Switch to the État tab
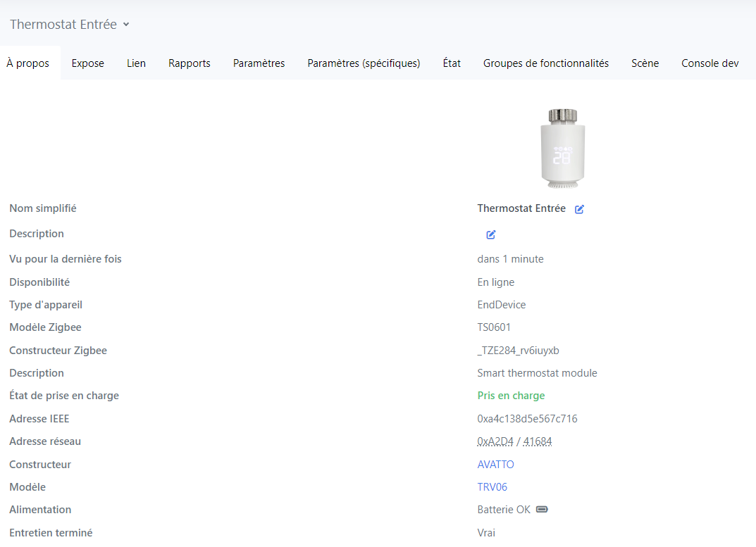Screen dimensions: 756x547 pyautogui.click(x=452, y=63)
